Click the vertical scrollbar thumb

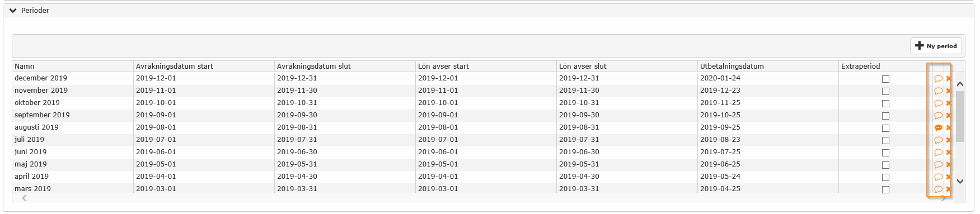coord(960,116)
